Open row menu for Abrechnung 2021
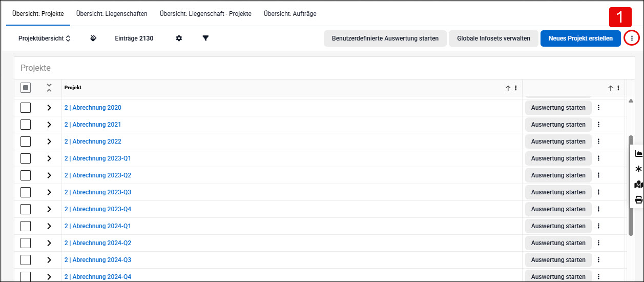 tap(598, 125)
